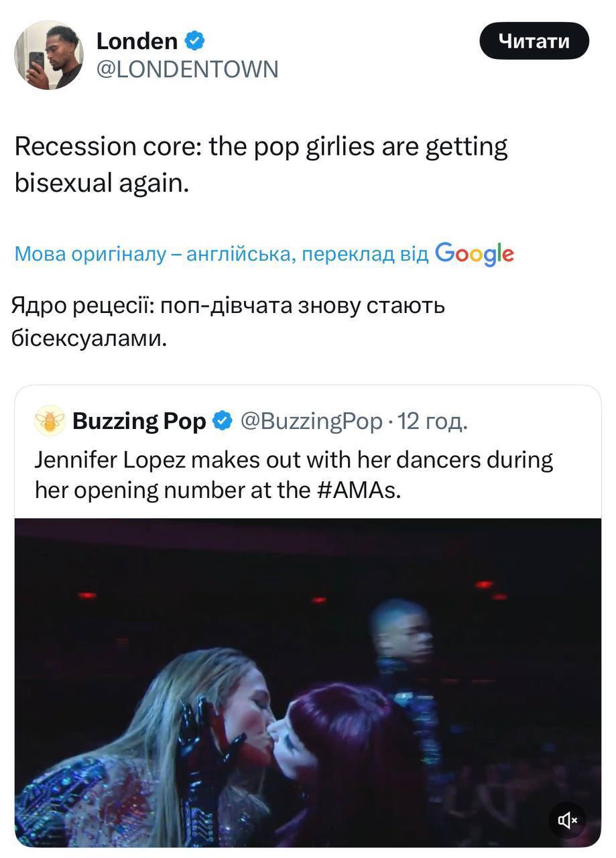616x858 pixels.
Task: Open the Londen display name
Action: [x=137, y=42]
